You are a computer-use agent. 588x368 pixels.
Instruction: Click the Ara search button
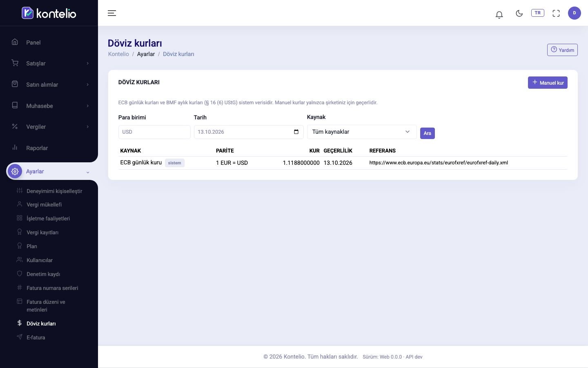tap(428, 133)
